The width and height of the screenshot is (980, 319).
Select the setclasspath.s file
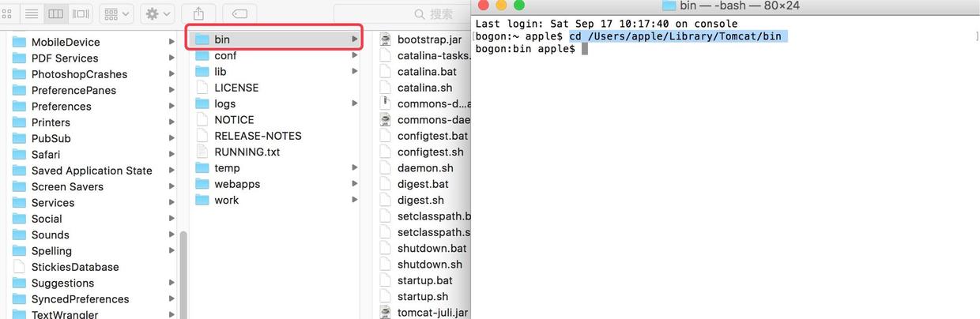pyautogui.click(x=425, y=232)
